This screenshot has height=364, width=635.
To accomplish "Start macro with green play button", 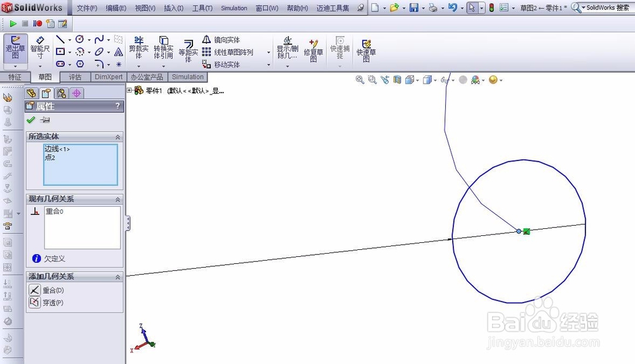I will tap(13, 24).
